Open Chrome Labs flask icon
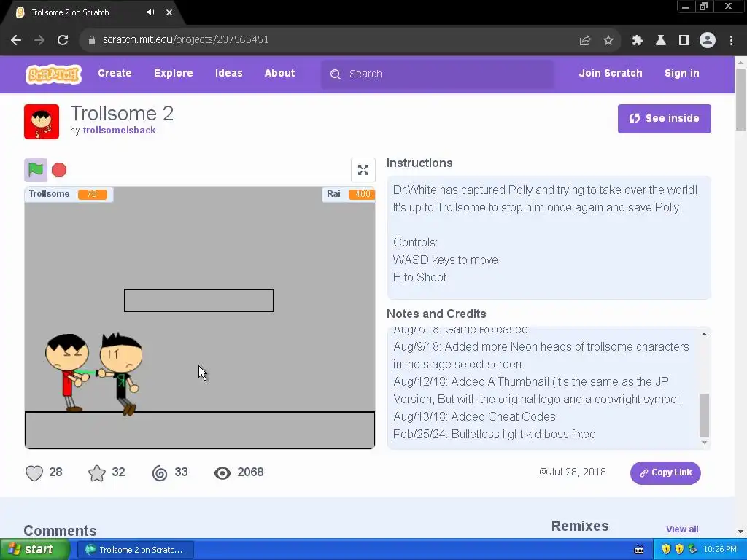 661,41
